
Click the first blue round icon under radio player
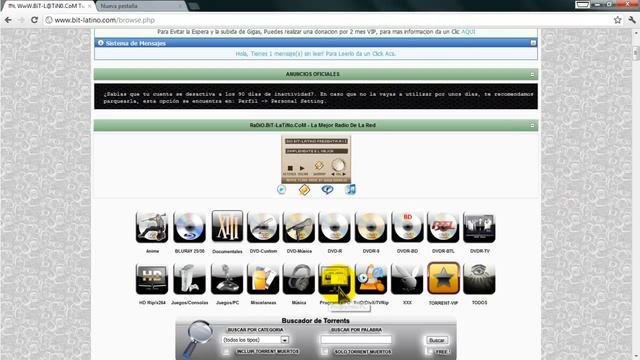pyautogui.click(x=281, y=189)
